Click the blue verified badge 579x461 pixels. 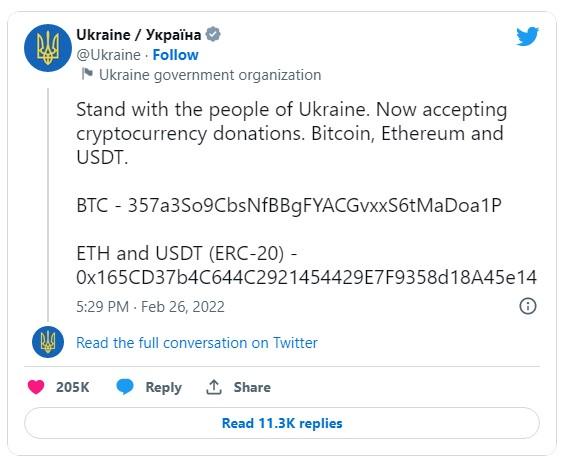click(x=213, y=34)
